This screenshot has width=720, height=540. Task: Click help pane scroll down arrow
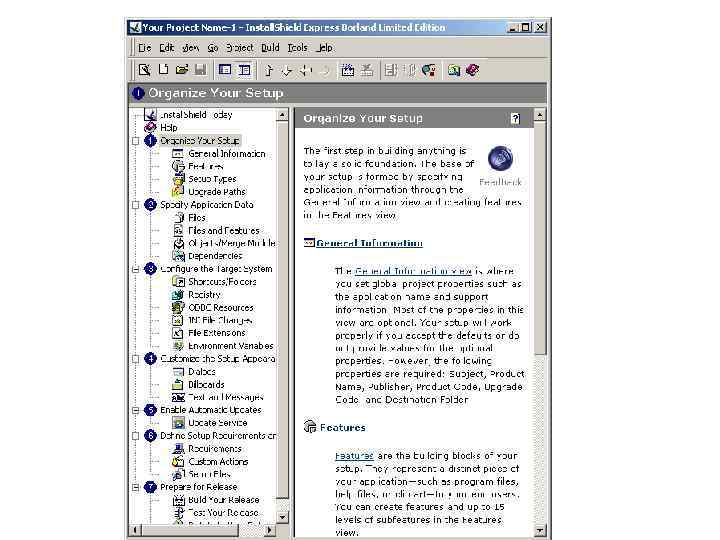point(540,530)
